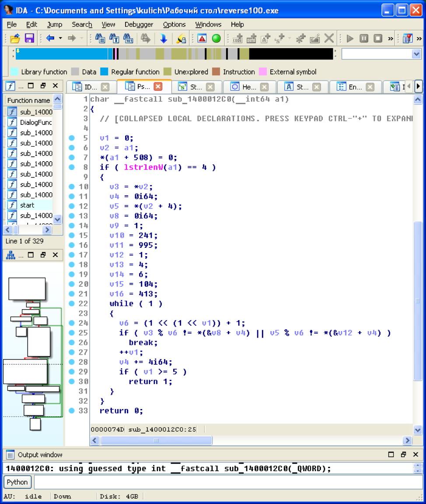Open the Options menu
Image resolution: width=426 pixels, height=504 pixels.
(174, 25)
